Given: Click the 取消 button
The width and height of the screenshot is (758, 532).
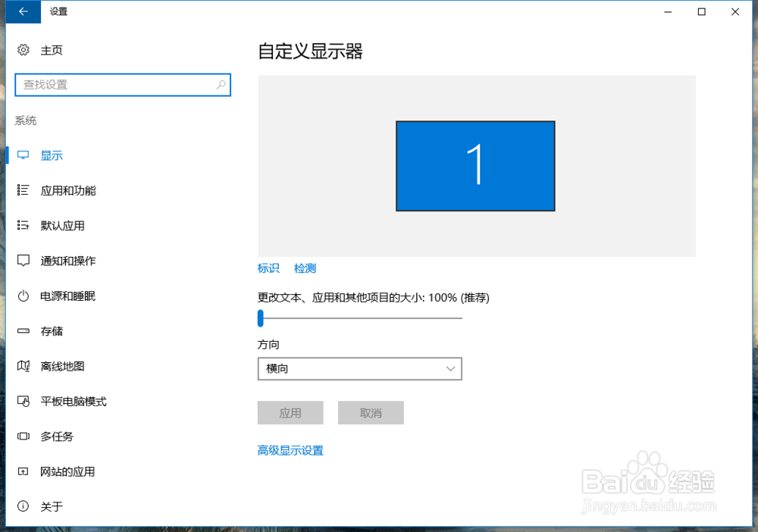Looking at the screenshot, I should (371, 413).
